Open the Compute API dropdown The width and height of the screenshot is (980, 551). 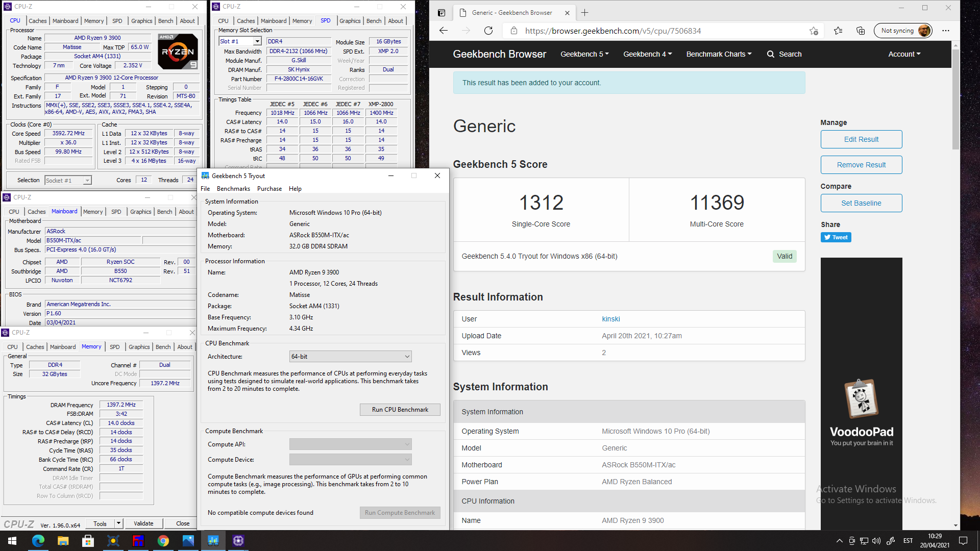(x=350, y=444)
